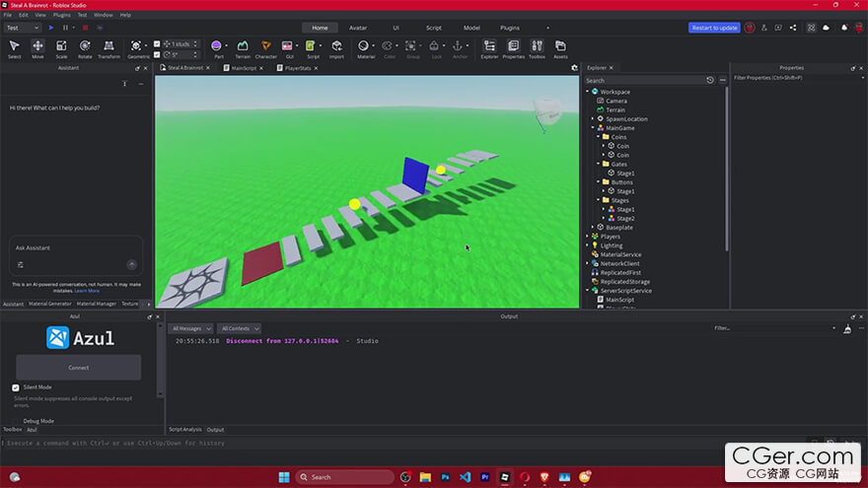Switch to the Model ribbon tab
The height and width of the screenshot is (488, 868).
click(471, 28)
